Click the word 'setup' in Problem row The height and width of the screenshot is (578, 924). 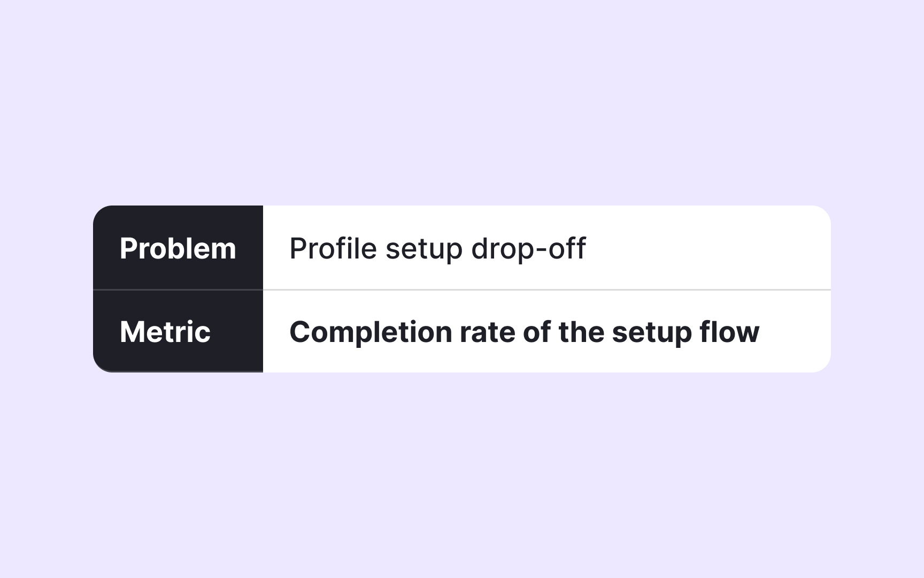click(423, 249)
